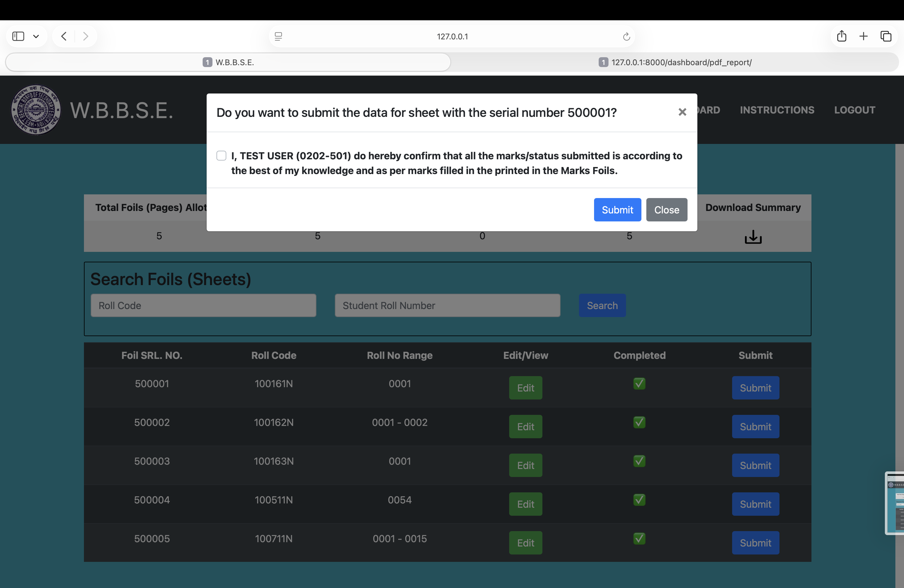The height and width of the screenshot is (588, 904).
Task: Click the Download Summary icon
Action: pyautogui.click(x=753, y=236)
